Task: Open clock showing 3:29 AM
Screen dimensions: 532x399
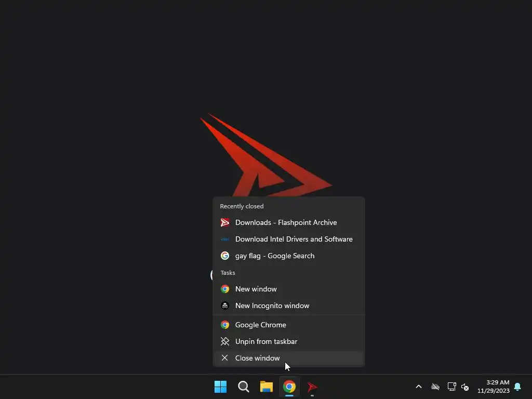Action: click(494, 387)
